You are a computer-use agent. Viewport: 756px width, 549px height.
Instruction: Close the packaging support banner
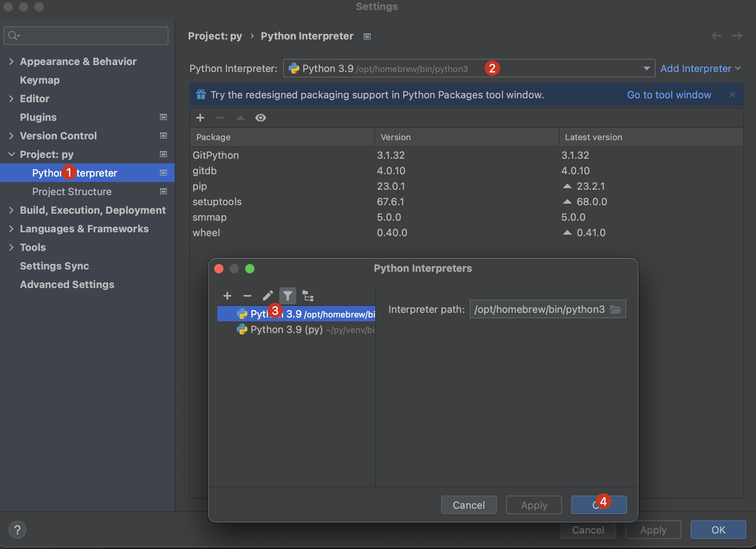(x=732, y=94)
